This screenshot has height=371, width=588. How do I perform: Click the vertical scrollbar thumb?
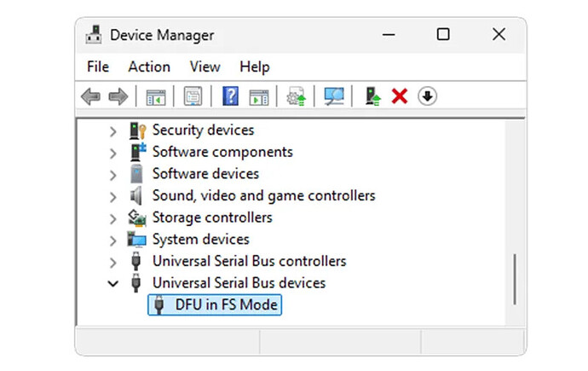tap(514, 278)
